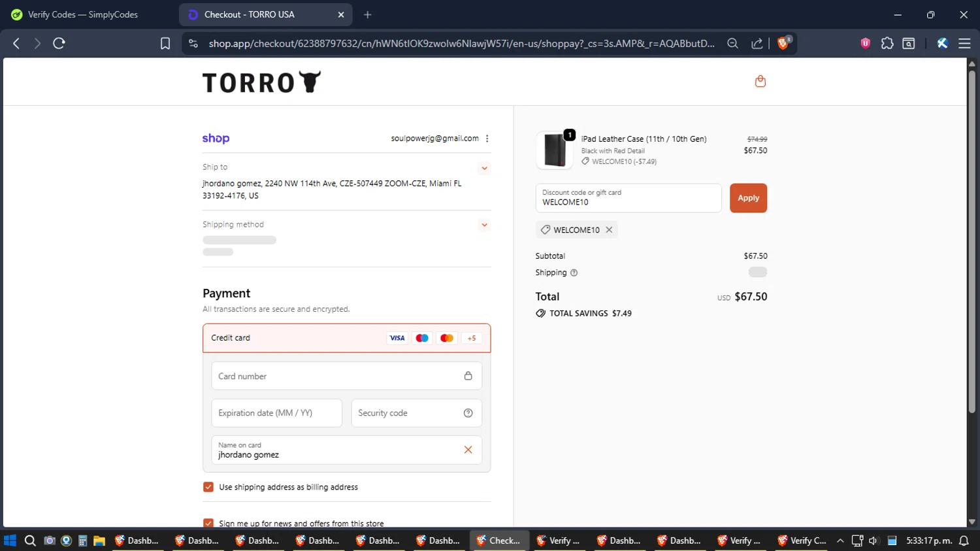Click the soulpowerjg@gmail.com email text
The height and width of the screenshot is (551, 980).
(x=434, y=139)
